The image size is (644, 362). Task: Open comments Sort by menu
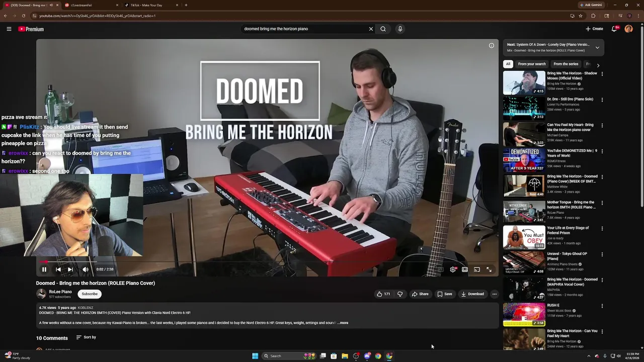click(x=86, y=337)
